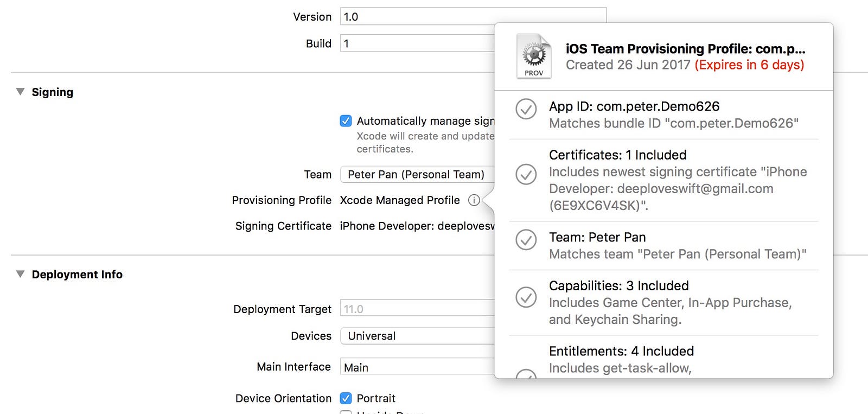
Task: Toggle the Portrait orientation checkbox
Action: (x=346, y=398)
